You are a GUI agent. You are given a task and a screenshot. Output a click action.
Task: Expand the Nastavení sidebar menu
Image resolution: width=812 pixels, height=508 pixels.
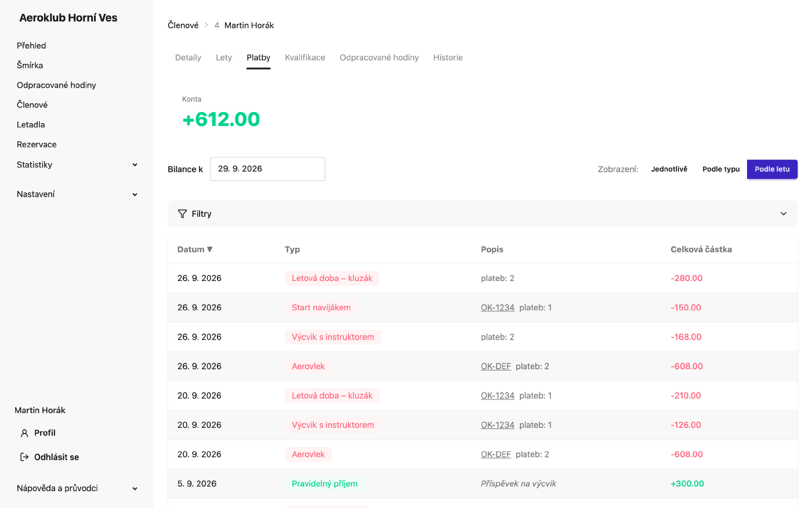click(135, 194)
